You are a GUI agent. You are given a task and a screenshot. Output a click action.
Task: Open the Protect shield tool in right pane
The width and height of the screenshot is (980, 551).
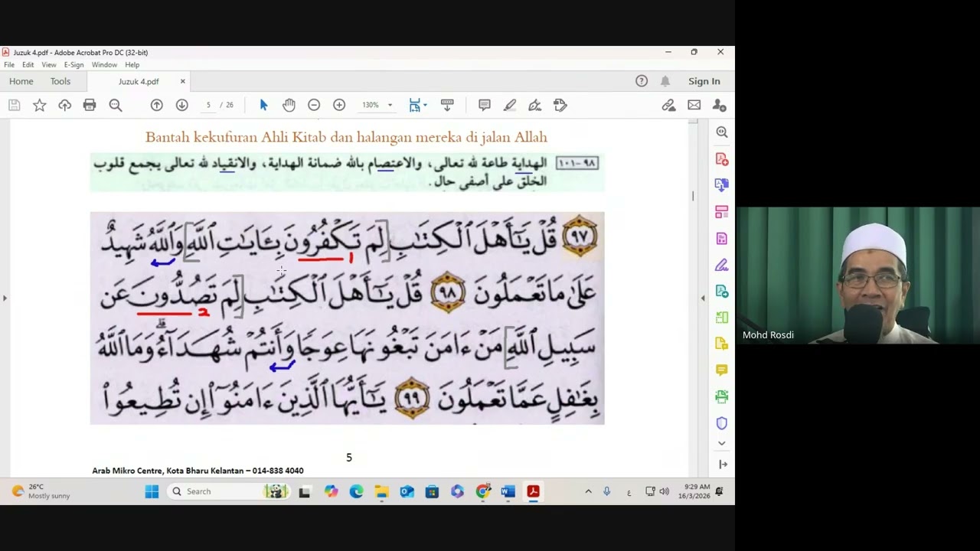coord(721,423)
